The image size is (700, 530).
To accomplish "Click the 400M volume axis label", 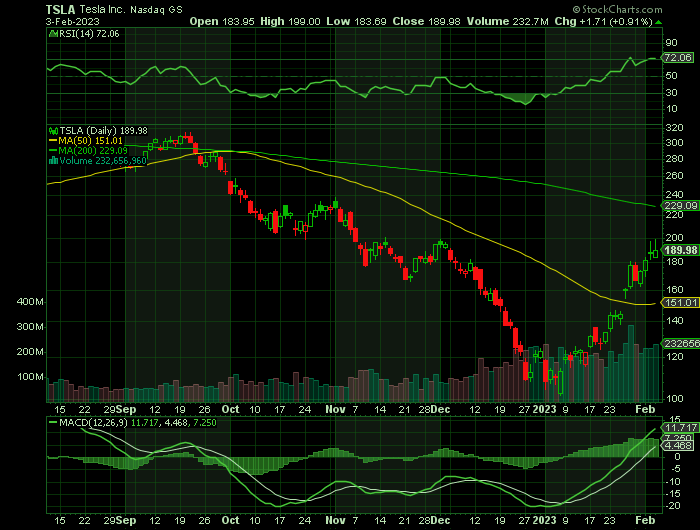I will click(30, 302).
